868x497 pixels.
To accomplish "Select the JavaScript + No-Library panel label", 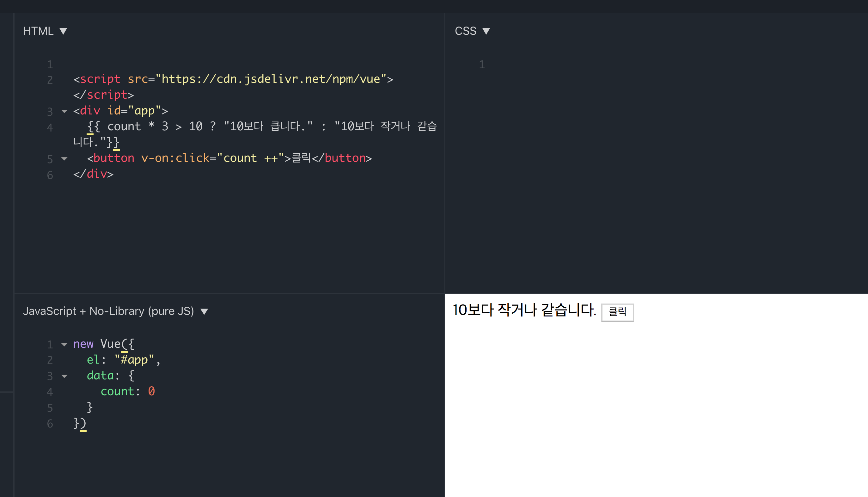I will (108, 311).
